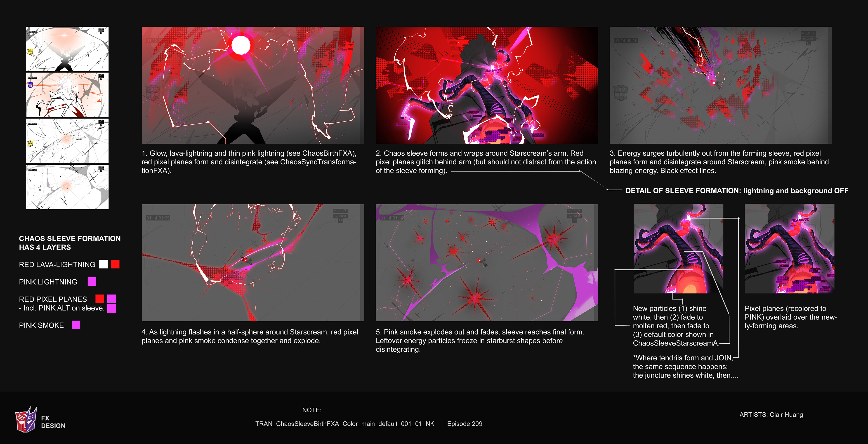Click filename 'TRAN_ChaosSleeveBirthFXA_Color_main_default_001_01_NK'
868x444 pixels.
tap(345, 424)
